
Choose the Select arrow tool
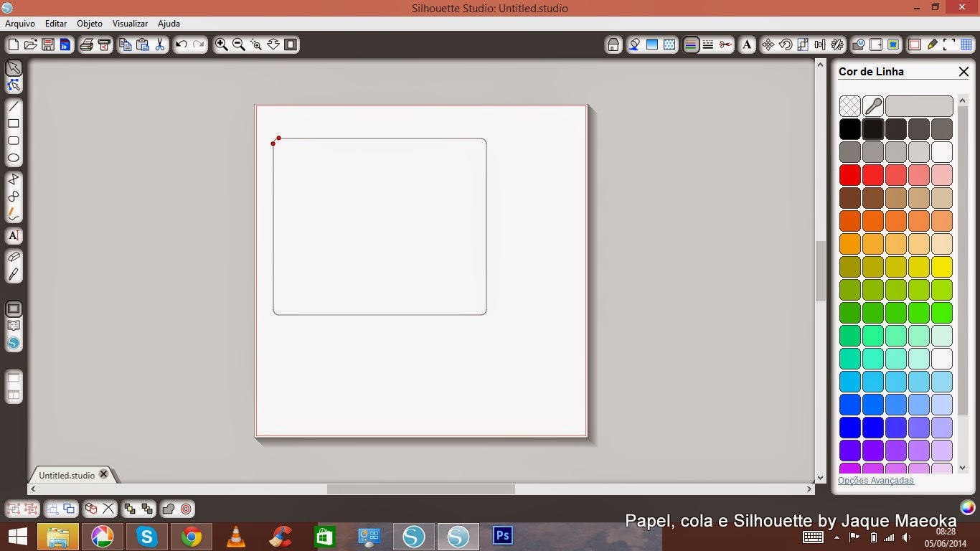[13, 68]
